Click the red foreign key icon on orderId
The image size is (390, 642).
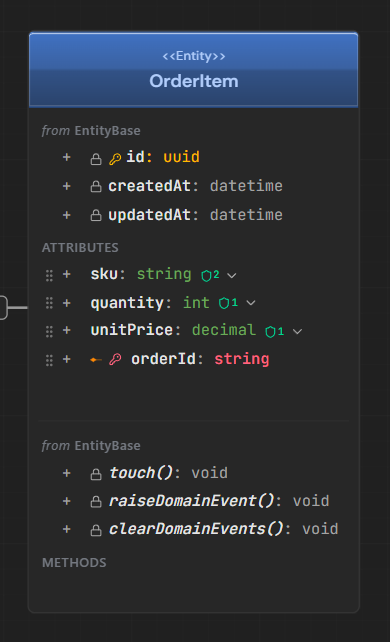[x=115, y=359]
